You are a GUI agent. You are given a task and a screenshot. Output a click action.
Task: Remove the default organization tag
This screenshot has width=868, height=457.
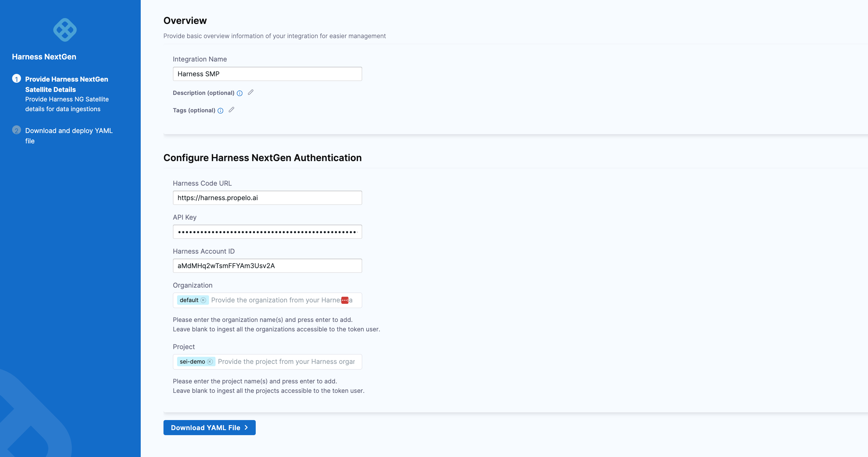pyautogui.click(x=203, y=300)
